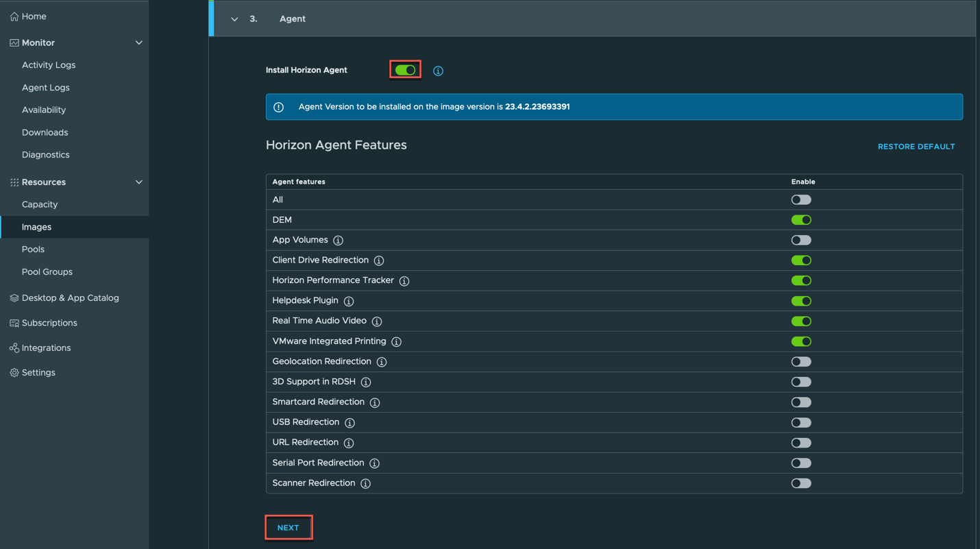Go to Availability page
Image resolution: width=980 pixels, height=549 pixels.
point(44,110)
